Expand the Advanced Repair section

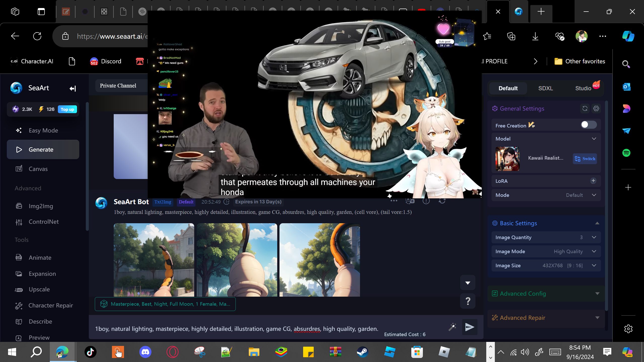(546, 318)
